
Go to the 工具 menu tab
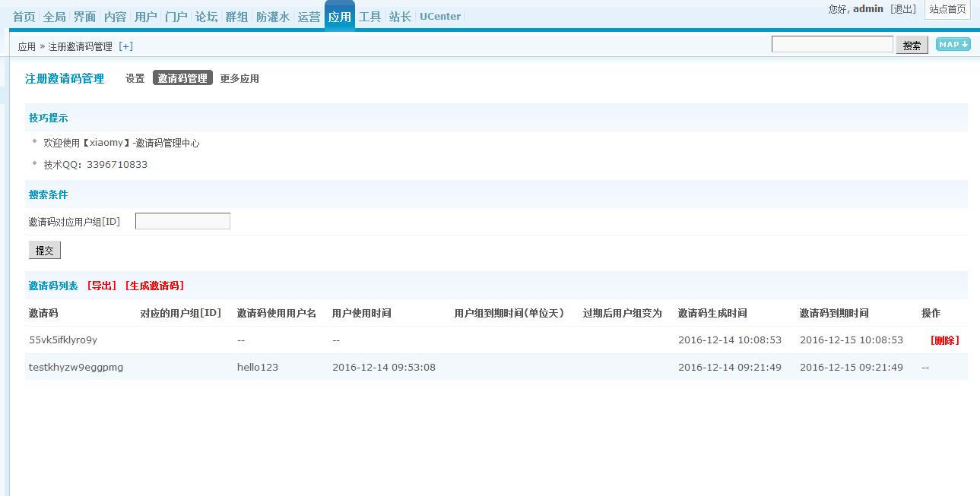pyautogui.click(x=370, y=17)
